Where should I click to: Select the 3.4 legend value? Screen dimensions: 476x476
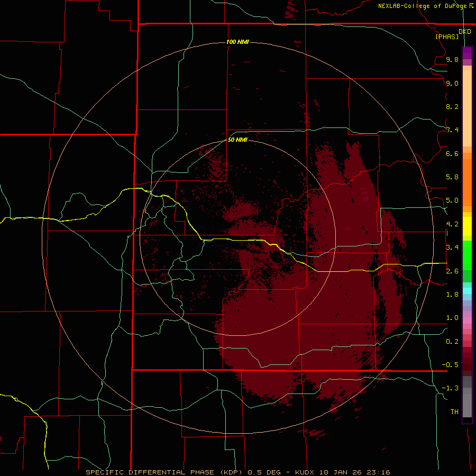pyautogui.click(x=452, y=248)
